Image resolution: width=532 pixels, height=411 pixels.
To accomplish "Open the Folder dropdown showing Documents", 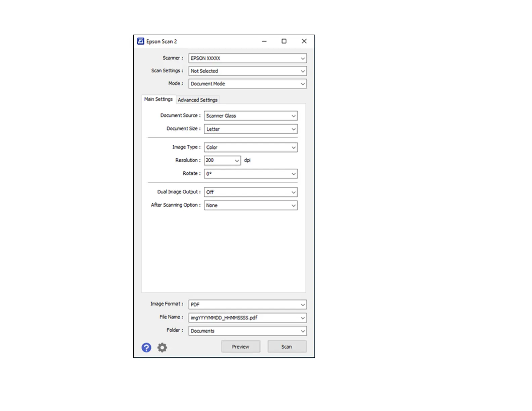I will click(248, 331).
